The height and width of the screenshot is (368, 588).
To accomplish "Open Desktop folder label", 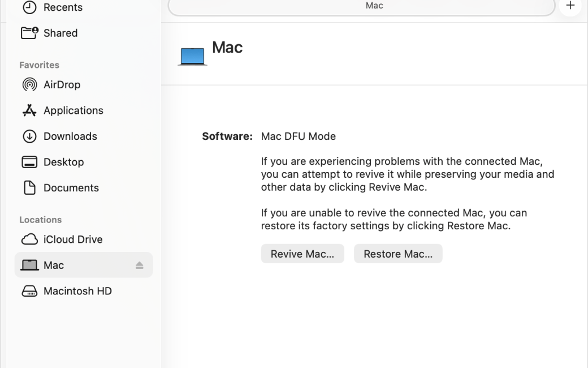I will click(x=63, y=162).
